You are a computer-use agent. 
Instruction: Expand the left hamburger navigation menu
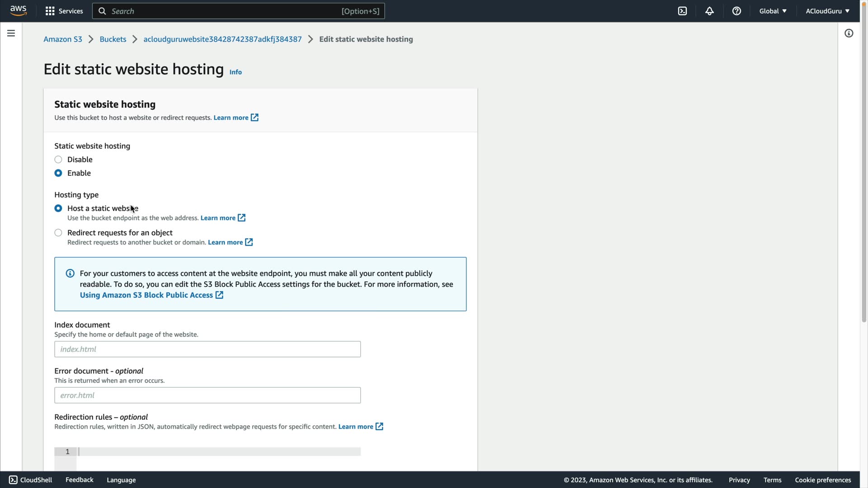[x=11, y=33]
